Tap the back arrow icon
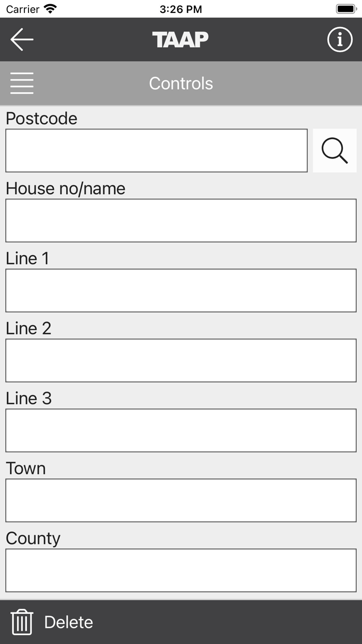362x644 pixels. click(21, 39)
